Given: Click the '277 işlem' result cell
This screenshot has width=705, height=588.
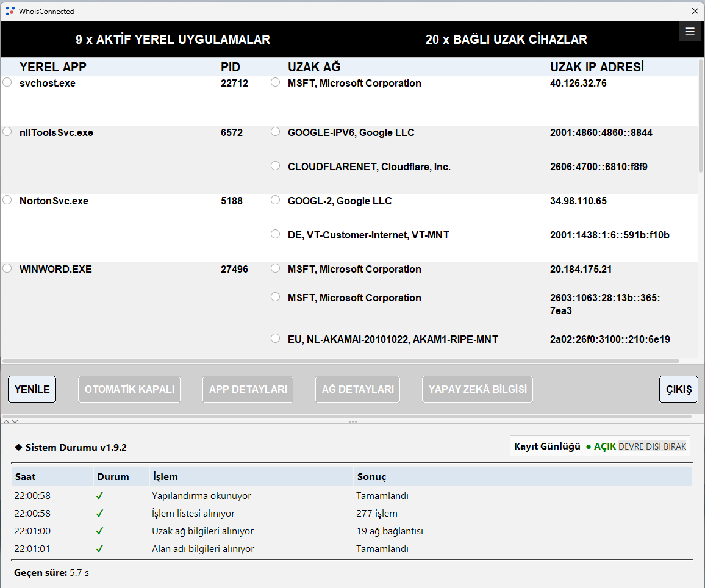Looking at the screenshot, I should point(377,514).
